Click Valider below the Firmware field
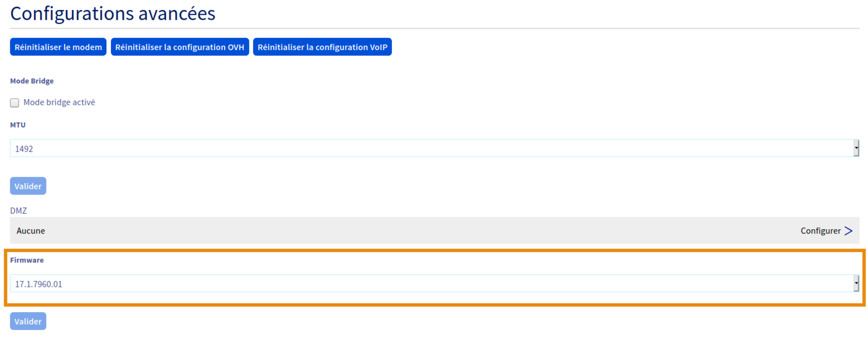 click(x=28, y=321)
